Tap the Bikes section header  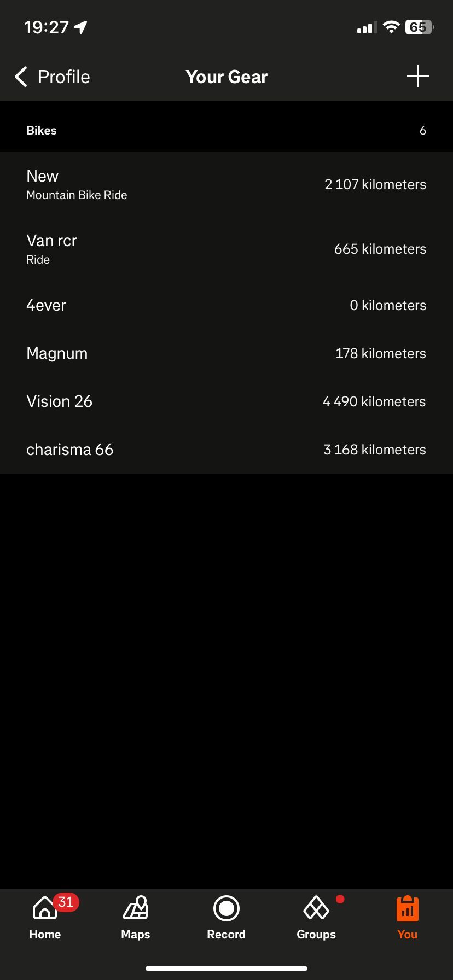[42, 131]
